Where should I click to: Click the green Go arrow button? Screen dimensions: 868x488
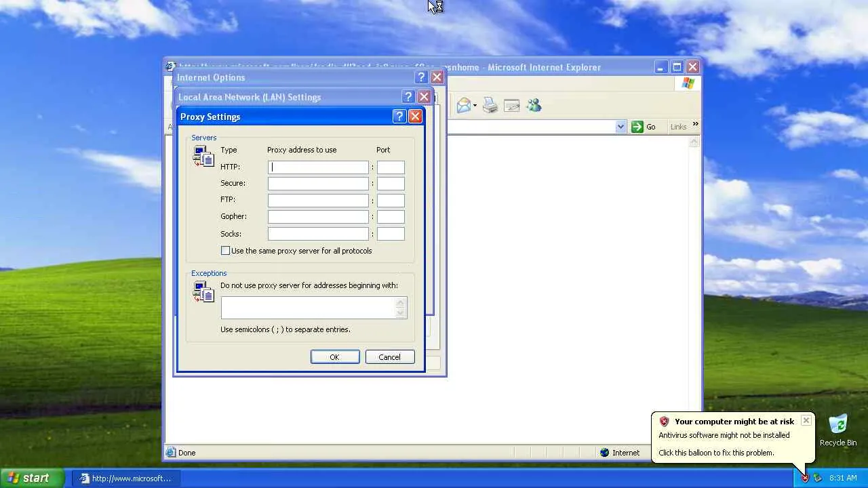pyautogui.click(x=637, y=127)
